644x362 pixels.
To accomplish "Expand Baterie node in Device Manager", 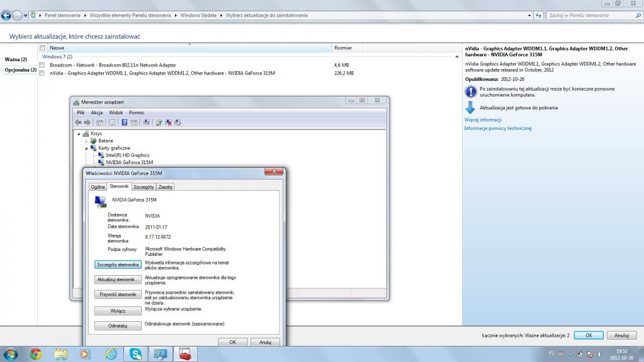I will (x=86, y=141).
